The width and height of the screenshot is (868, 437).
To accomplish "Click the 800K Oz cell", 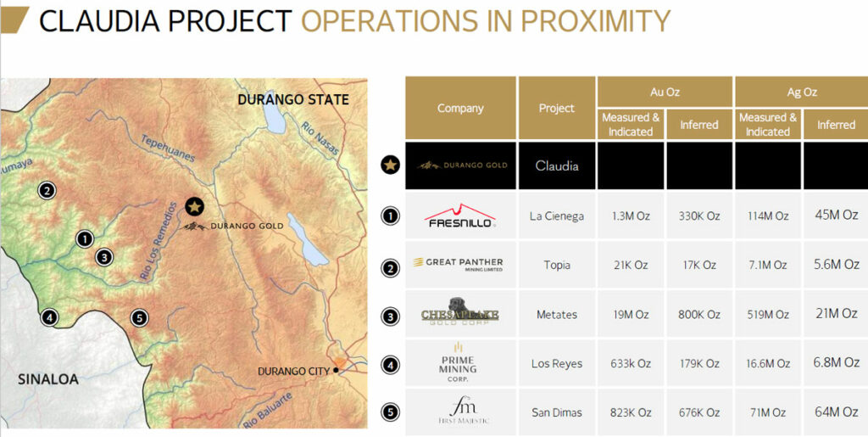I will (699, 314).
